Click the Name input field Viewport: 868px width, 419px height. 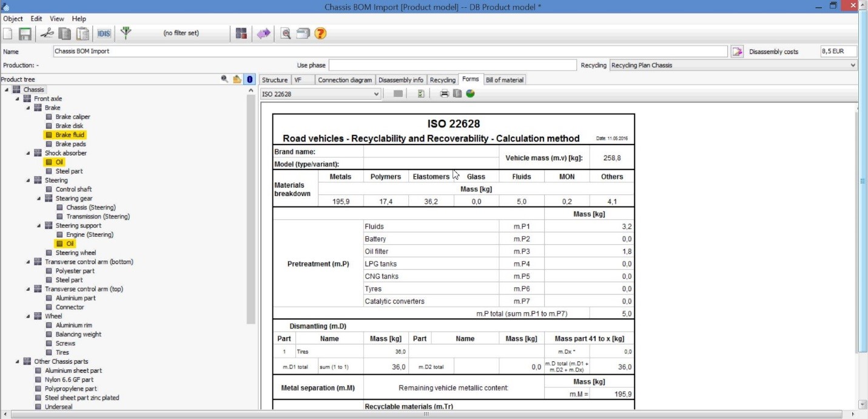click(390, 52)
